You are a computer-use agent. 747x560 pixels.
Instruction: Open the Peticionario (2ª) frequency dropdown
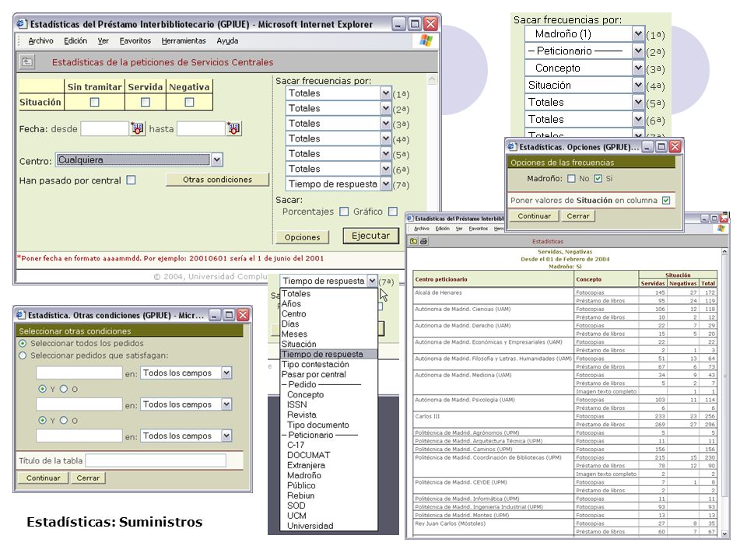click(584, 51)
